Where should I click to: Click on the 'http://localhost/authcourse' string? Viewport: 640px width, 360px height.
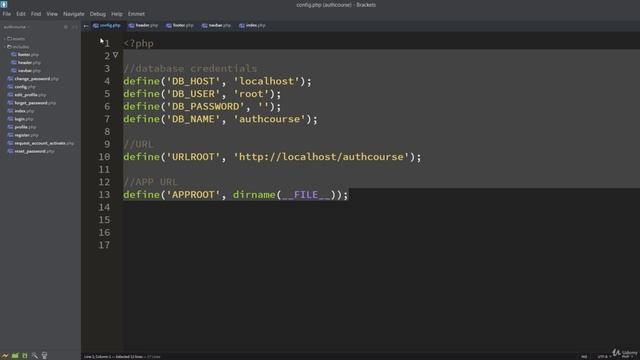(x=321, y=157)
